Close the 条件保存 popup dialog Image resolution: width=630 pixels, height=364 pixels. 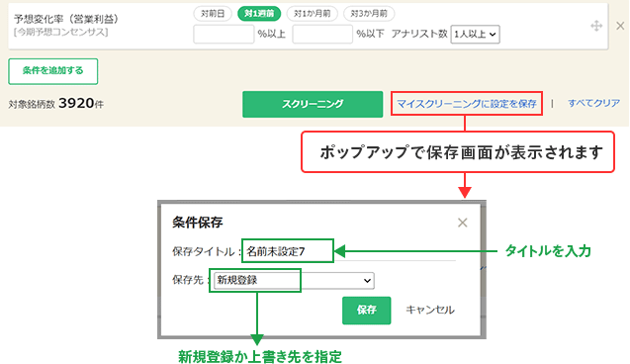(x=463, y=223)
